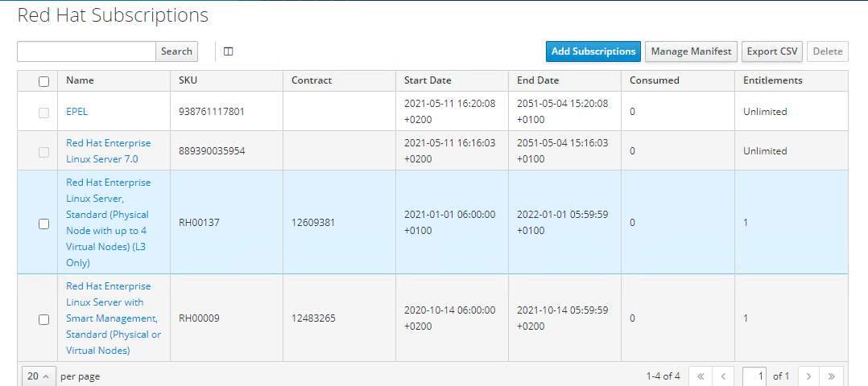The width and height of the screenshot is (868, 386).
Task: Focus the subscription search field
Action: tap(86, 51)
